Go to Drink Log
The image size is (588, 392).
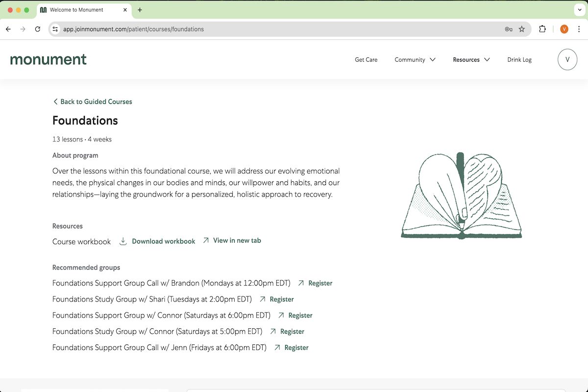click(x=519, y=60)
